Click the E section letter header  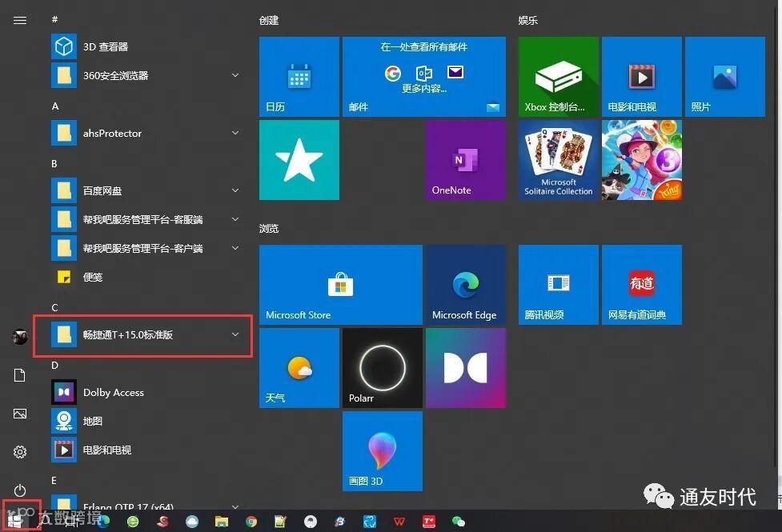click(54, 481)
